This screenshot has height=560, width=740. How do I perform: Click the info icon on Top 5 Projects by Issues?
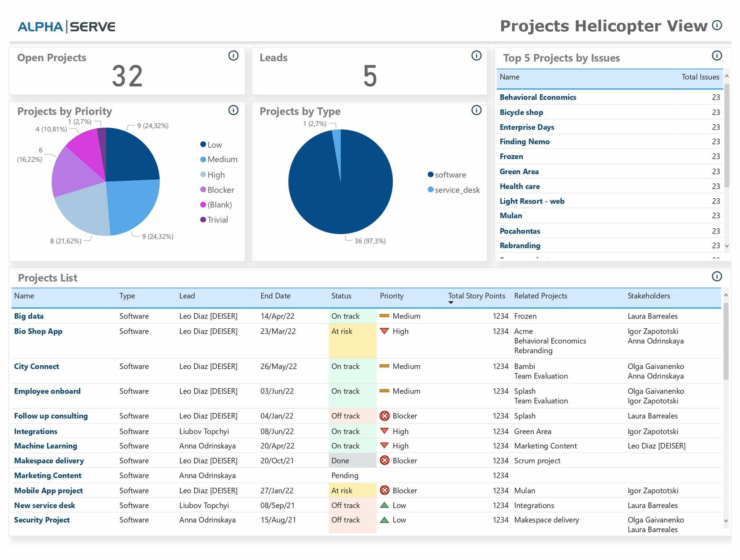click(717, 56)
